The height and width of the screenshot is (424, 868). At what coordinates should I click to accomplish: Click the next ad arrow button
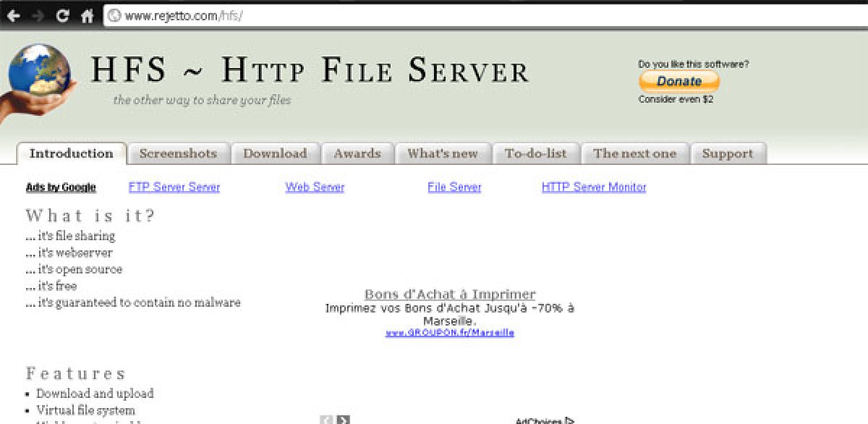point(343,420)
